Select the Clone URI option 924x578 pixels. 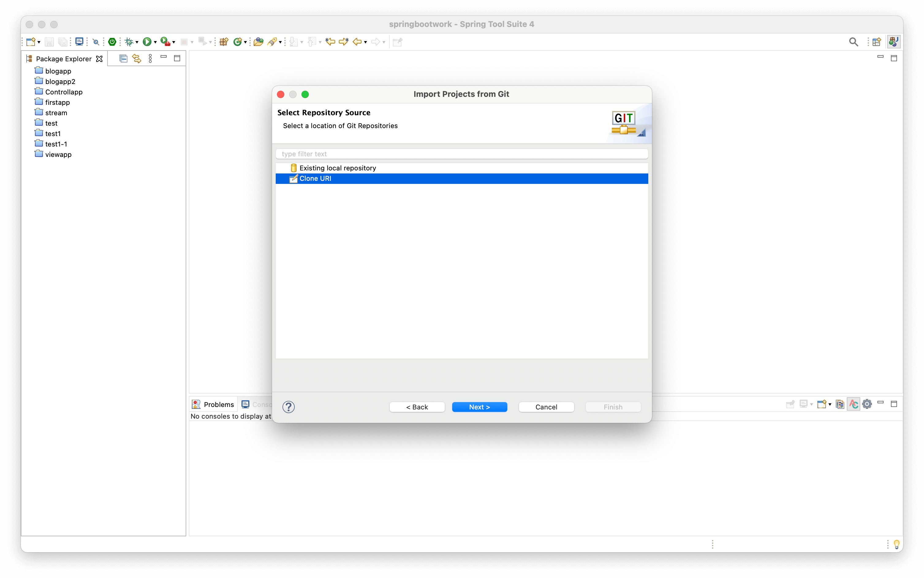(x=462, y=179)
